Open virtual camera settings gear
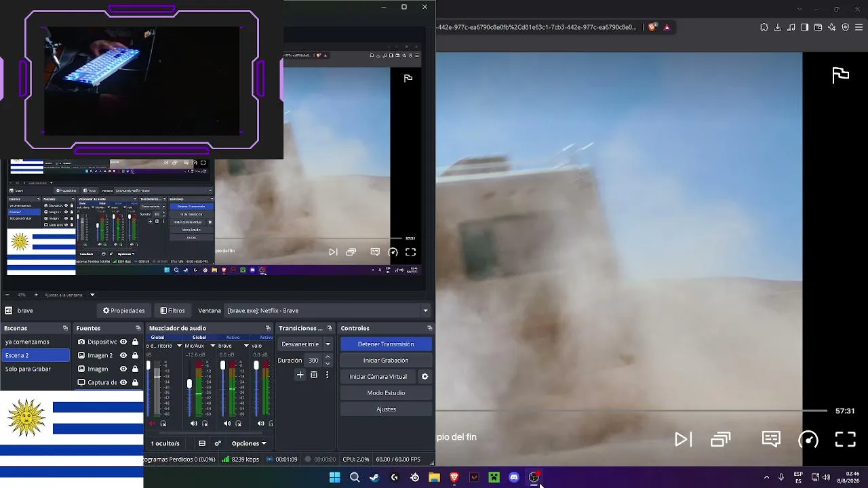868x488 pixels. pyautogui.click(x=425, y=377)
